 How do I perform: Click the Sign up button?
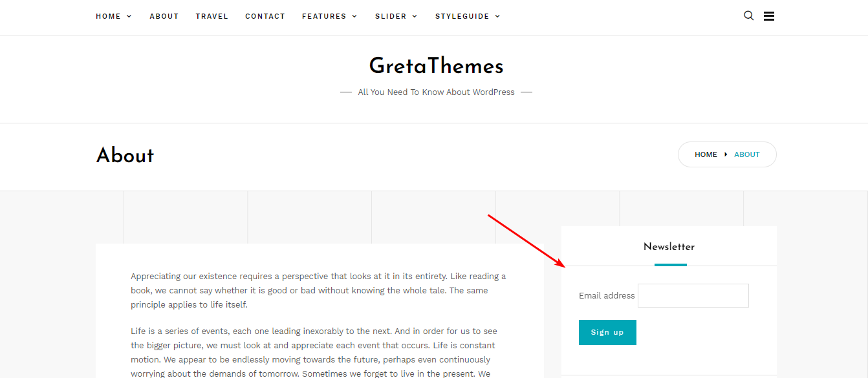[607, 332]
